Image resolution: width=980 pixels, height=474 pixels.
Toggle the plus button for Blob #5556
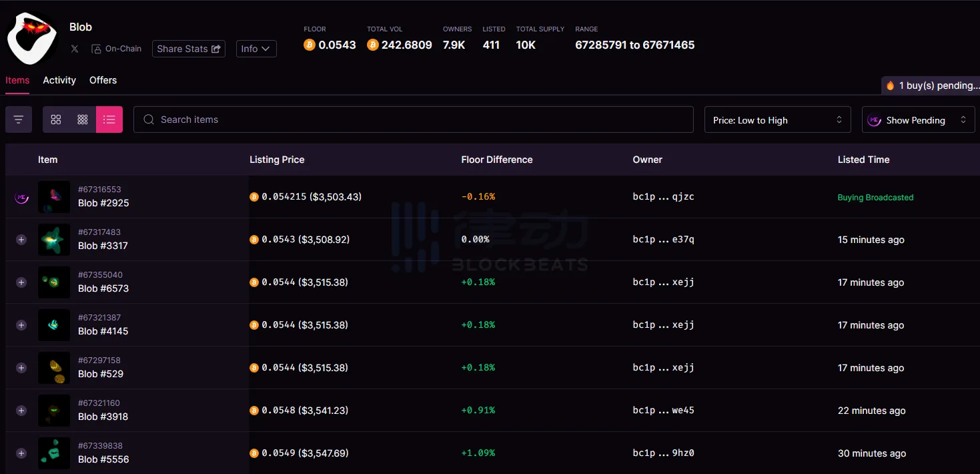pyautogui.click(x=21, y=453)
